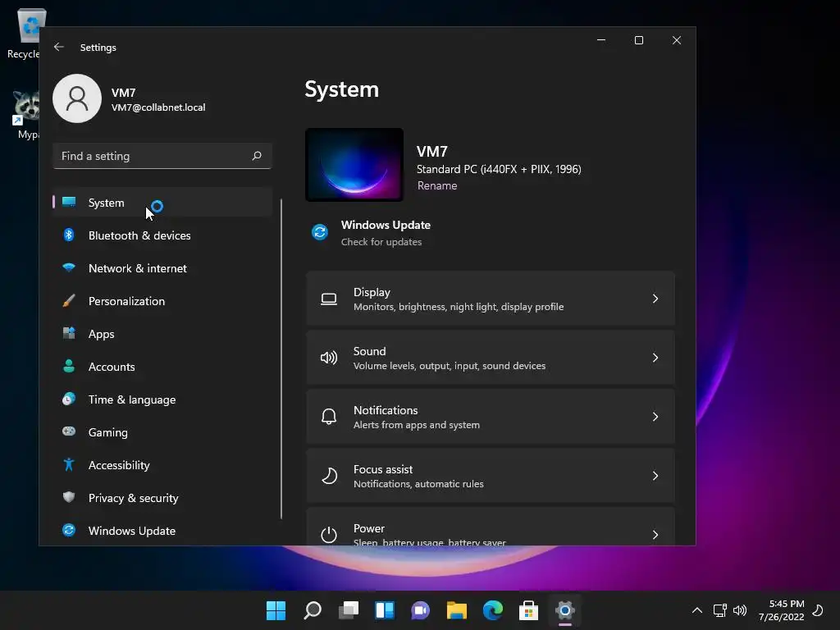Expand the Power settings chevron
840x630 pixels.
(655, 535)
